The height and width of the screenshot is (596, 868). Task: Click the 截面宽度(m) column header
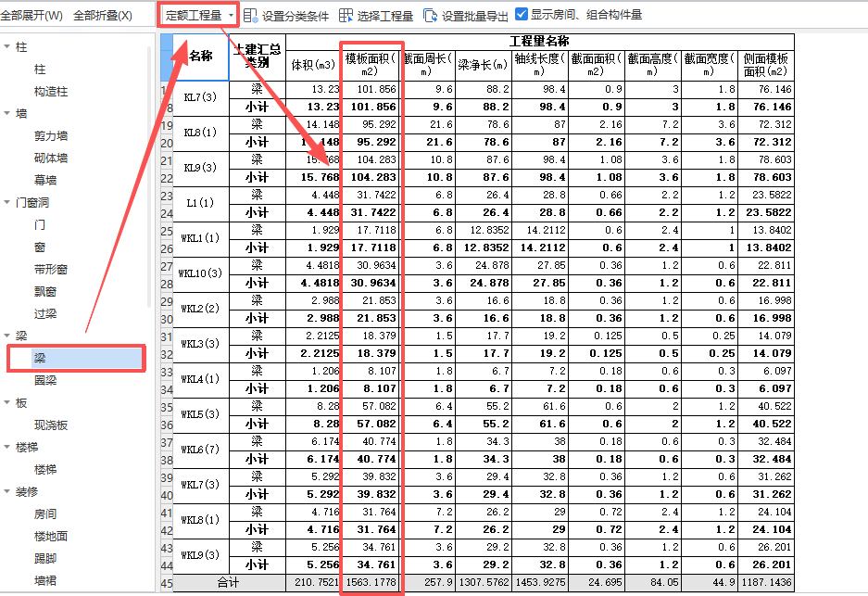[x=710, y=65]
